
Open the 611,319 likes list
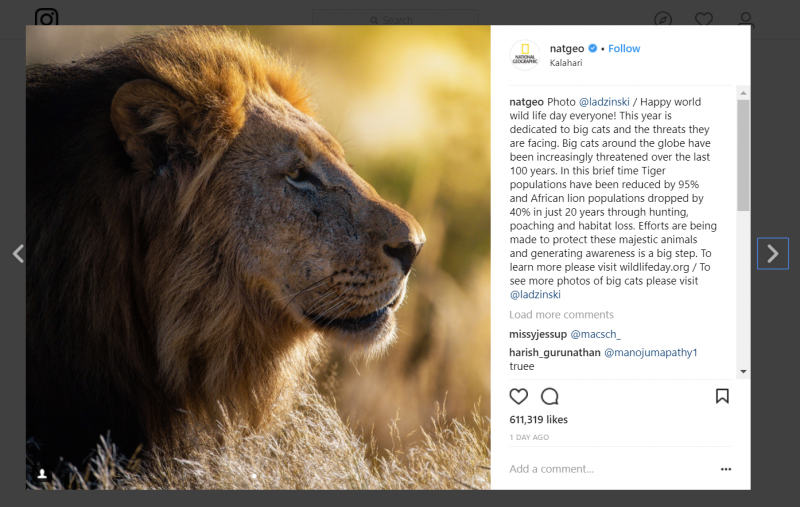(x=538, y=419)
